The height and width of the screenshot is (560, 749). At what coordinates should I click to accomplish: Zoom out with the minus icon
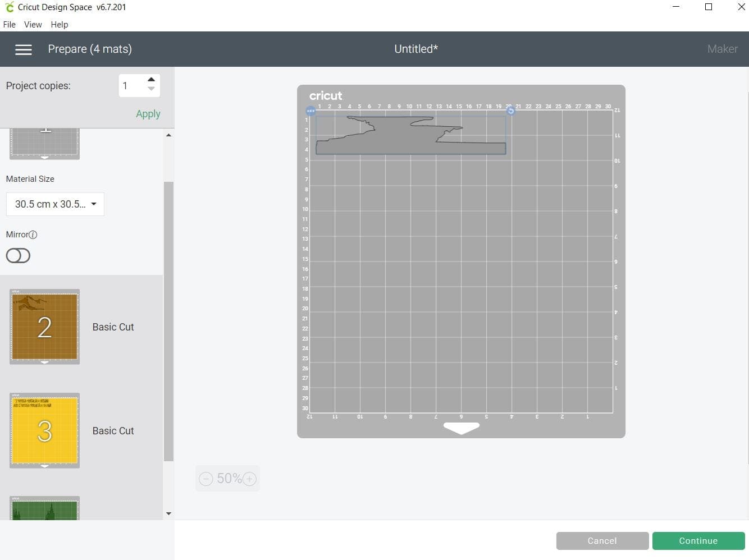click(x=206, y=479)
